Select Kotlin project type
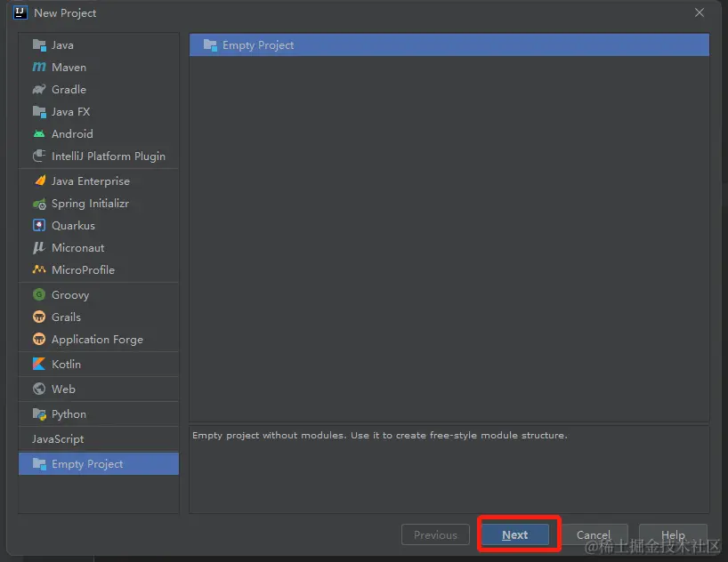This screenshot has height=562, width=728. click(x=99, y=365)
